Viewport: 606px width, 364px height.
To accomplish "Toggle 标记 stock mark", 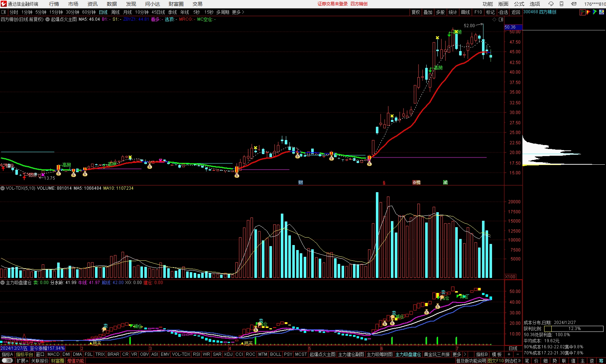I will click(x=490, y=12).
